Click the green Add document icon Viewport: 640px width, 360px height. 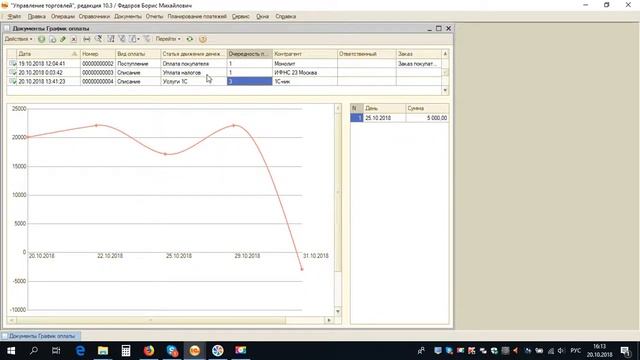(42, 39)
